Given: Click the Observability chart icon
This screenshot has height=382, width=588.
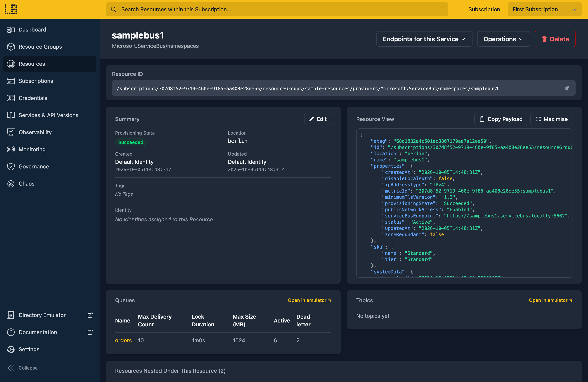Looking at the screenshot, I should click(11, 132).
